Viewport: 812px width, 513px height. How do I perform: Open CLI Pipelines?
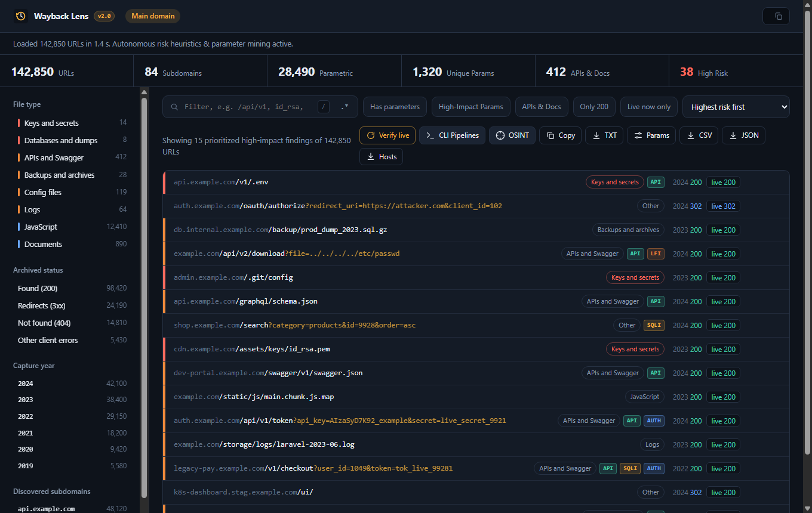pyautogui.click(x=452, y=135)
